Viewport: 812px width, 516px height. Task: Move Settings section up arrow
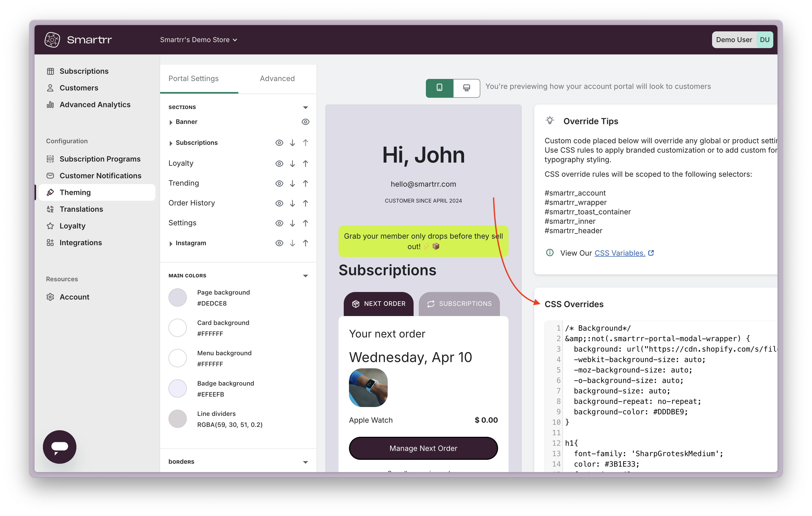[305, 223]
